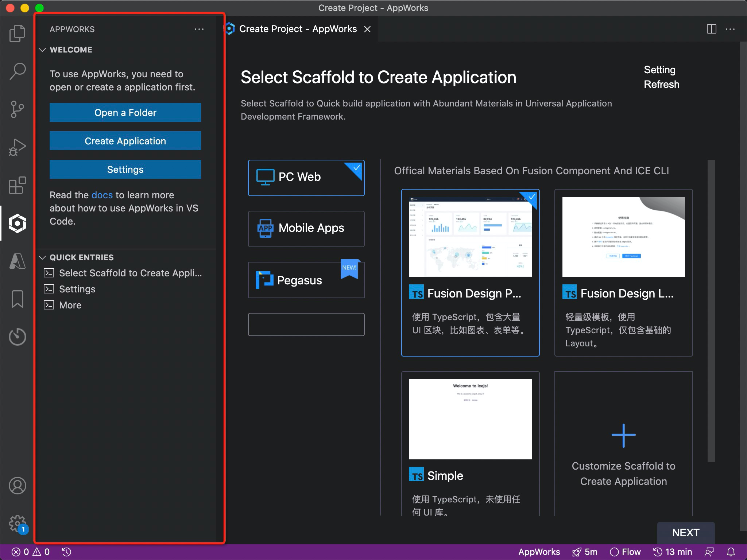Select the Create Project - AppWorks tab
Screen dimensions: 747x560
(x=298, y=29)
